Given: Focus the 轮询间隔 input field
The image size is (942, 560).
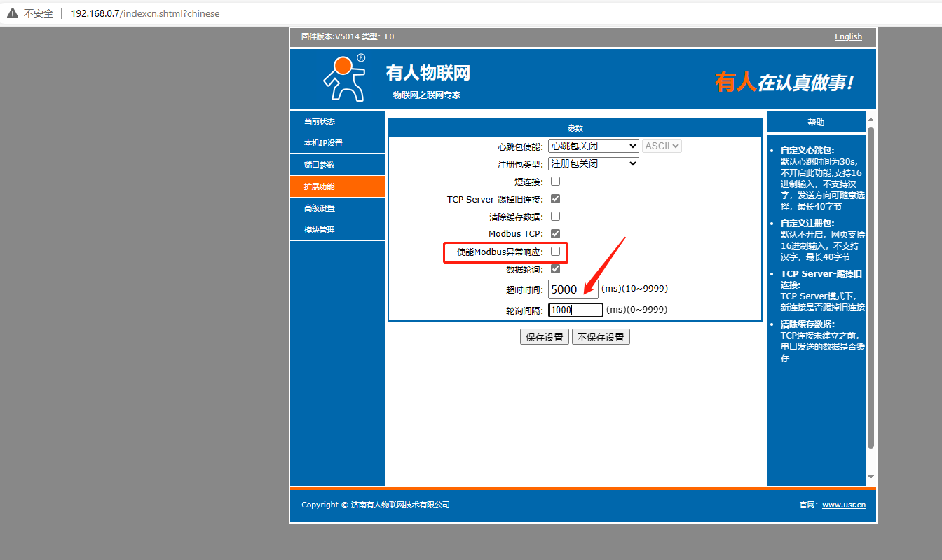Looking at the screenshot, I should [x=575, y=310].
